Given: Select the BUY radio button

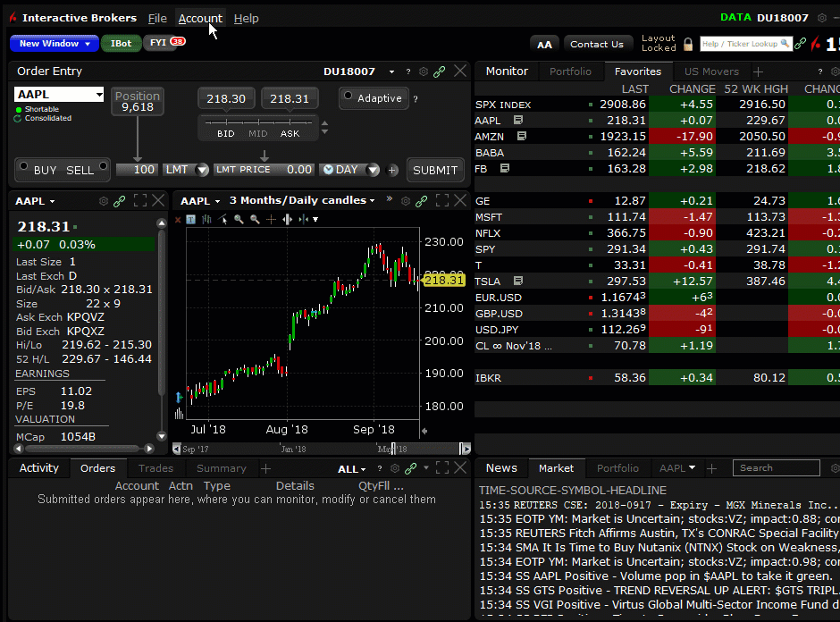Looking at the screenshot, I should 22,165.
